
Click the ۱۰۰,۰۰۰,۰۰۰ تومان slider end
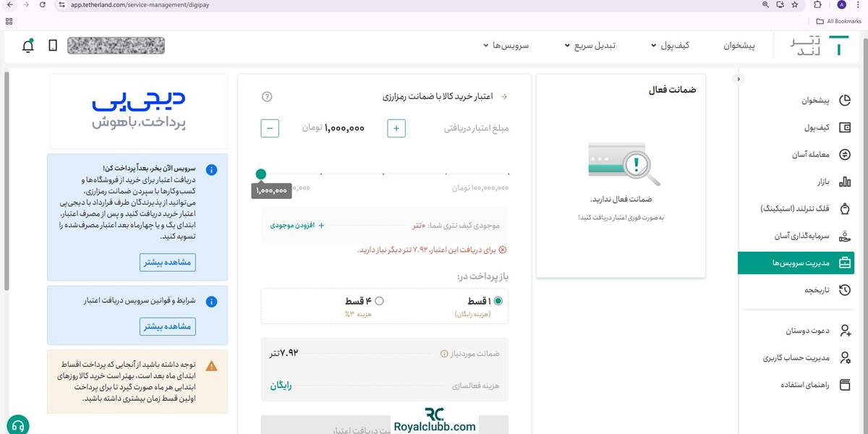(481, 188)
